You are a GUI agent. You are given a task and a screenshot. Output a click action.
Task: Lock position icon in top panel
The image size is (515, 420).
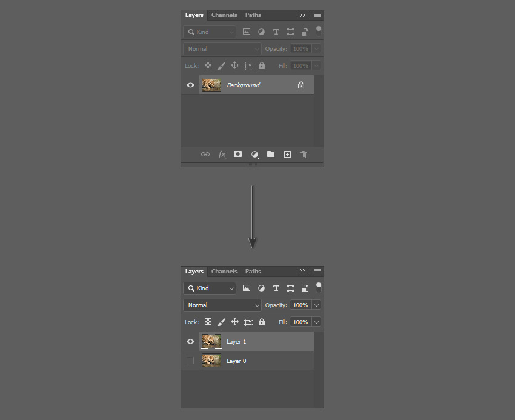coord(234,65)
